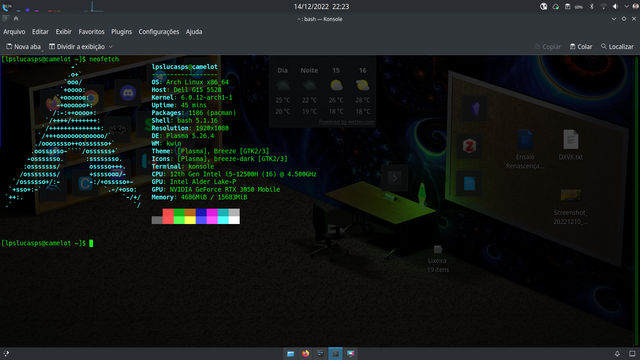This screenshot has width=640, height=360.
Task: Open the Arquivo menu
Action: click(x=14, y=32)
